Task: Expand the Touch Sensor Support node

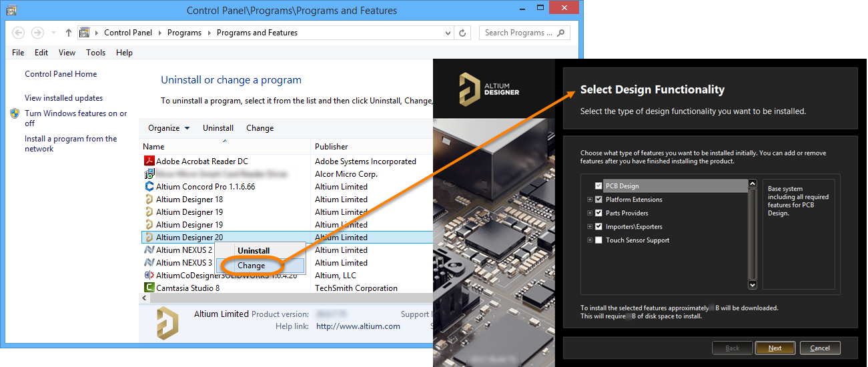Action: pos(590,240)
